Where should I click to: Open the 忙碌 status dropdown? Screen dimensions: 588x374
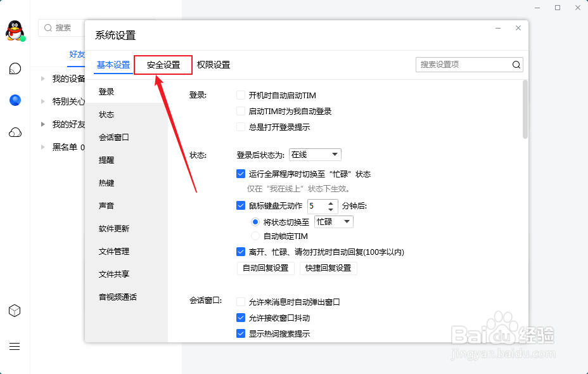334,222
